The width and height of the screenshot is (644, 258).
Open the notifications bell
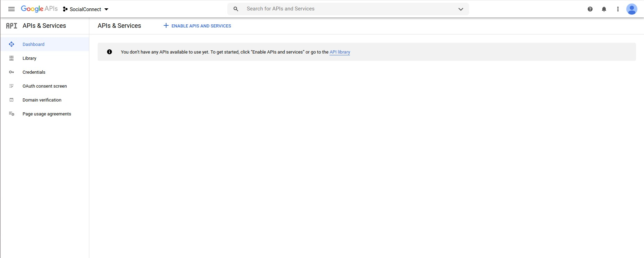click(x=604, y=9)
